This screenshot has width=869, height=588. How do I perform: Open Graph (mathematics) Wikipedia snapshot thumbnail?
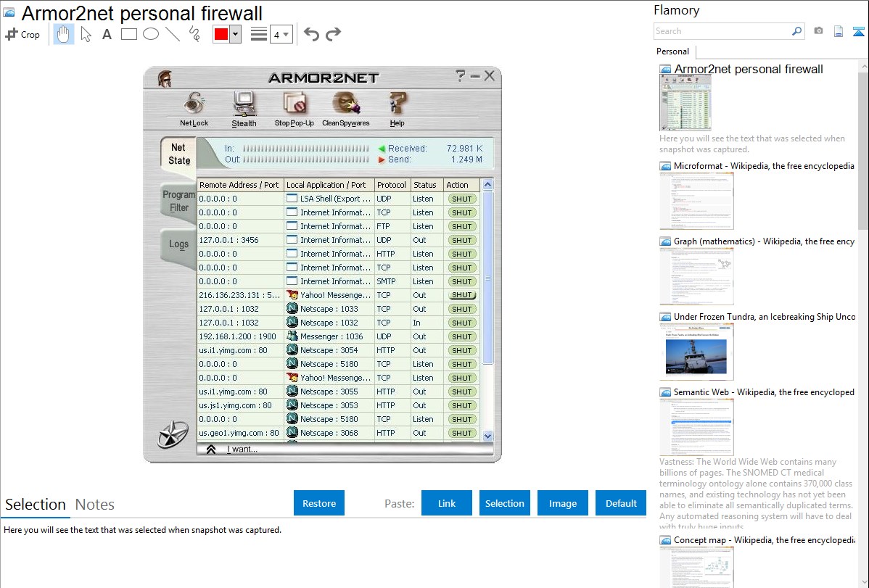(696, 276)
